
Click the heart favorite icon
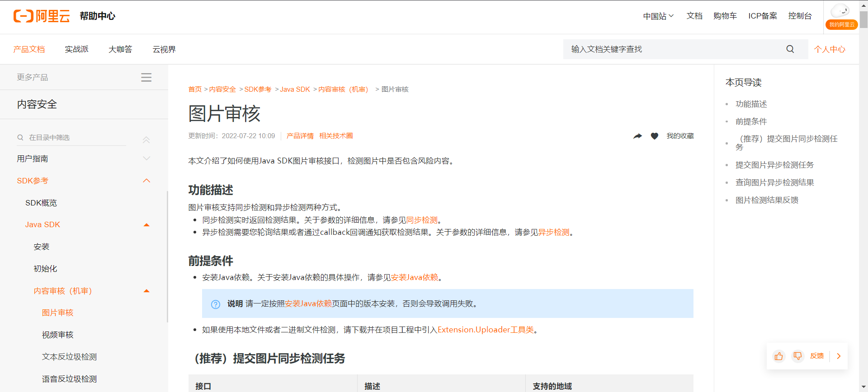coord(654,136)
